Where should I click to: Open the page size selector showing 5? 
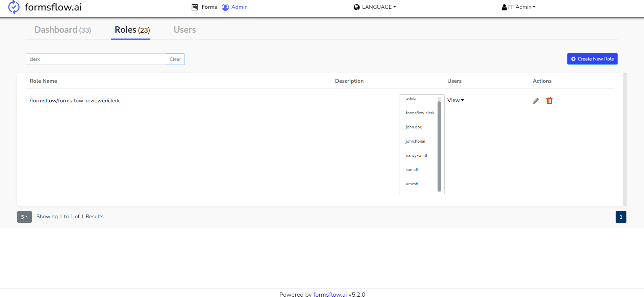point(24,217)
